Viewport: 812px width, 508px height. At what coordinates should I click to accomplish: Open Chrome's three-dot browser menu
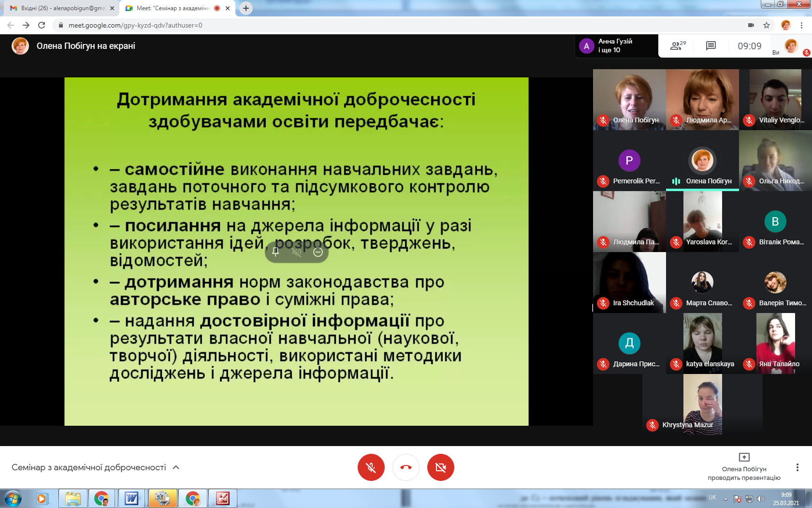[802, 25]
